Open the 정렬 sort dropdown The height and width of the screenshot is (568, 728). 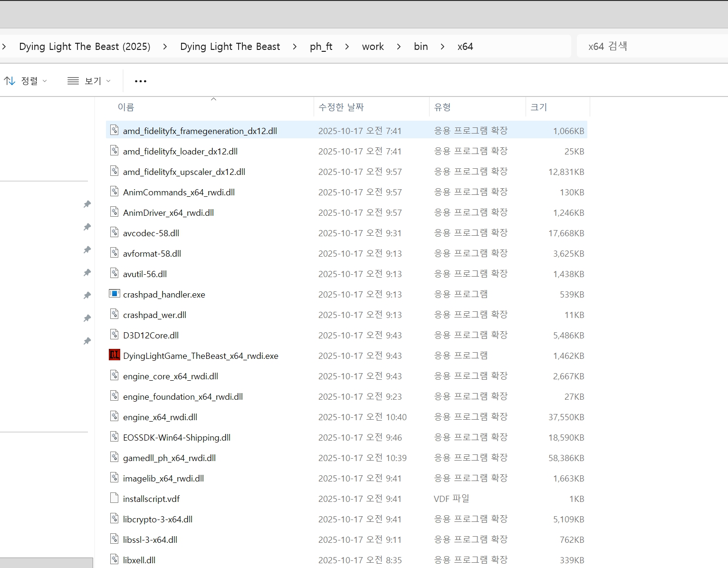26,81
